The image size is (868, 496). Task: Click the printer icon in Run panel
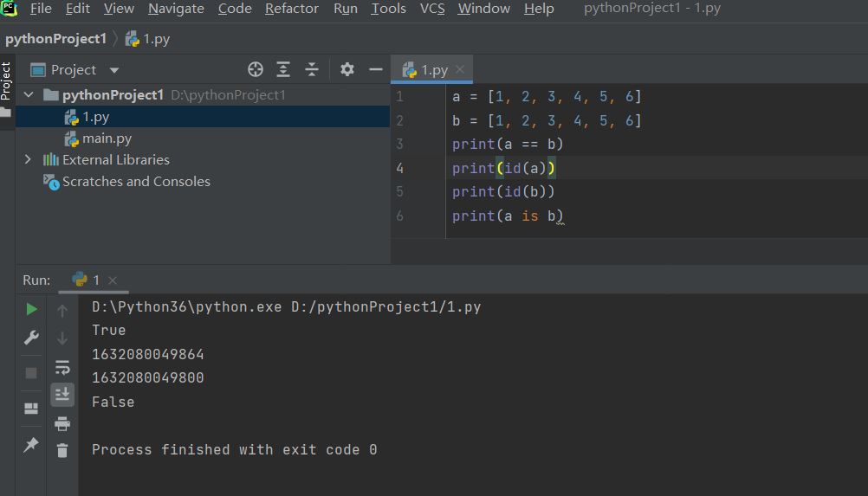(62, 423)
